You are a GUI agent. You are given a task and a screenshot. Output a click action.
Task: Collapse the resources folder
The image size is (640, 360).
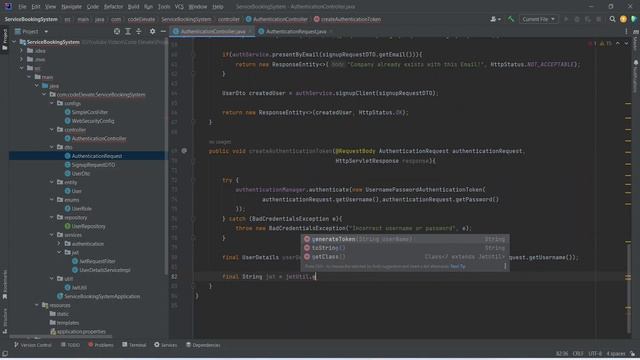[37, 305]
